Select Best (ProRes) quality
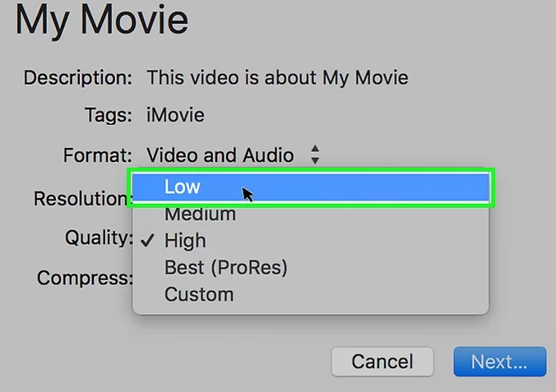The height and width of the screenshot is (392, 556). 225,267
